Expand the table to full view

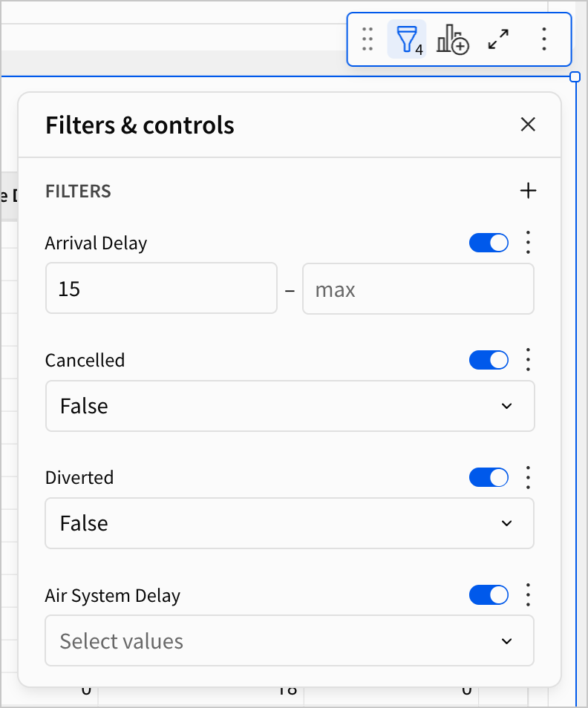click(498, 39)
